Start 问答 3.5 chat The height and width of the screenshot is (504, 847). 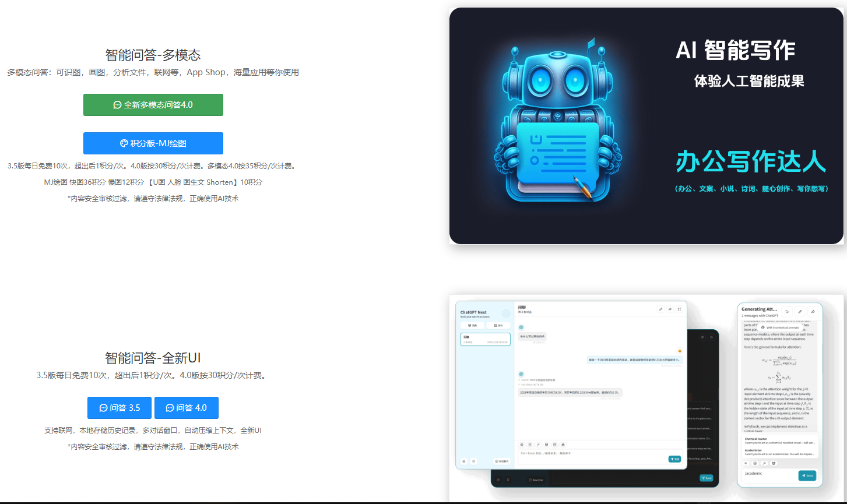point(120,408)
